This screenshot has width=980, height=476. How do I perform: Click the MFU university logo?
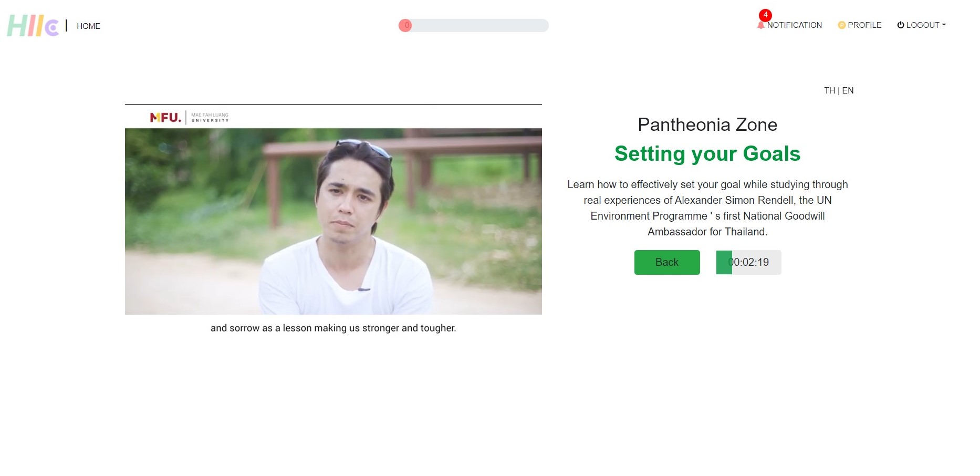189,117
